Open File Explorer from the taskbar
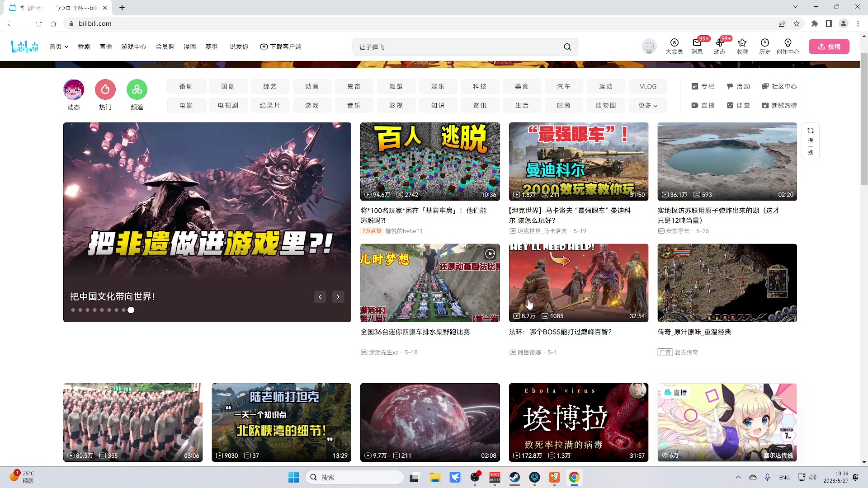Viewport: 868px width, 488px height. click(435, 477)
